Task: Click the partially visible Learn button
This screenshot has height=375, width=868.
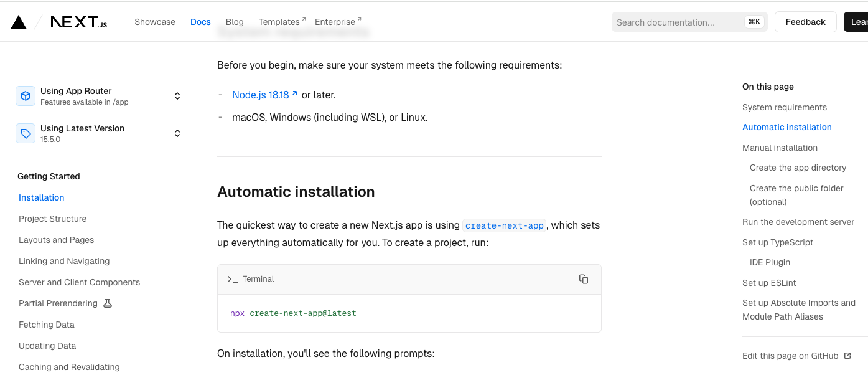Action: [x=856, y=22]
